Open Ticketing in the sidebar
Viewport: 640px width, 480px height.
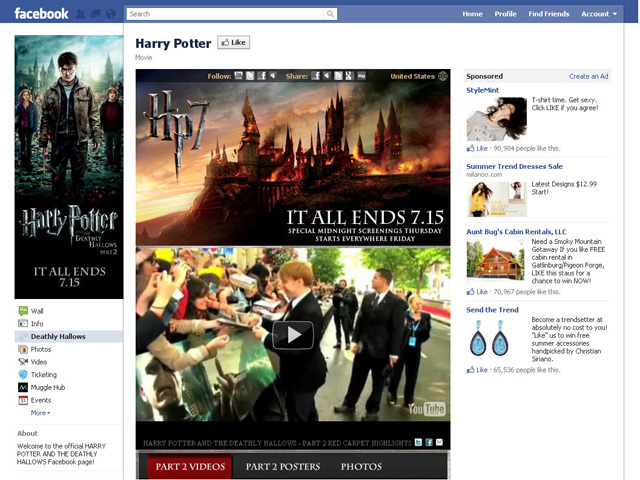44,375
